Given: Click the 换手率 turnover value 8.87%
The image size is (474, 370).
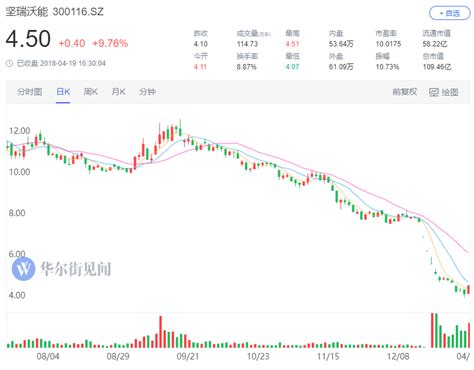Looking at the screenshot, I should pos(246,67).
